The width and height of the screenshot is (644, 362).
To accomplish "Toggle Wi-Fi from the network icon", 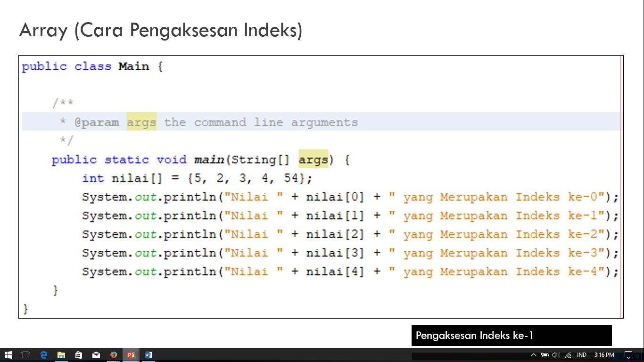I will (x=568, y=355).
